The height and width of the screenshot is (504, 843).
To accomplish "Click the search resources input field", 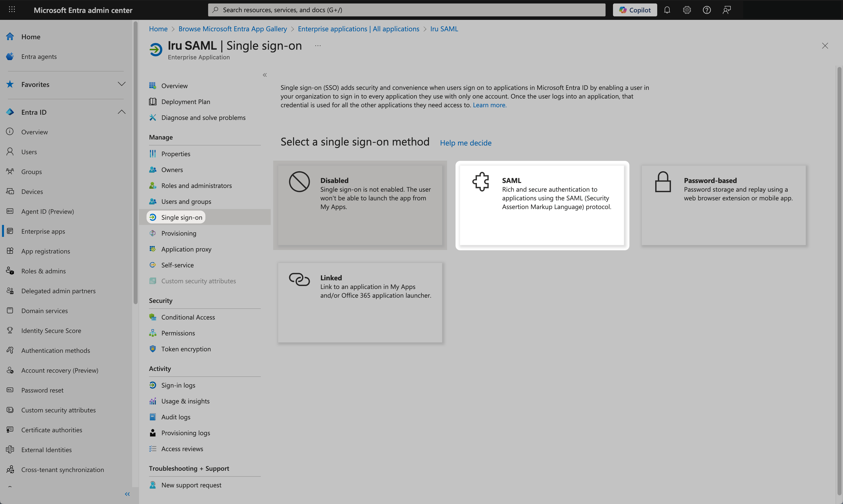I will tap(407, 10).
